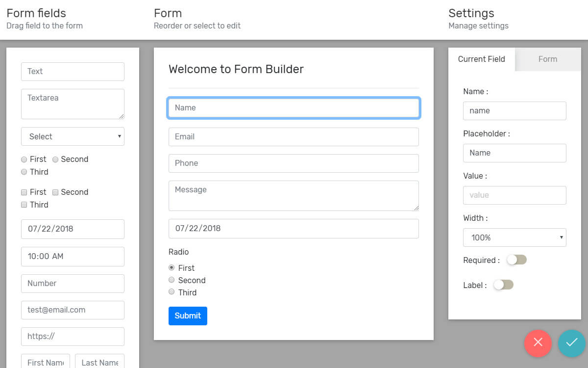The width and height of the screenshot is (588, 368).
Task: Select the Second radio in the form preview
Action: pyautogui.click(x=171, y=280)
